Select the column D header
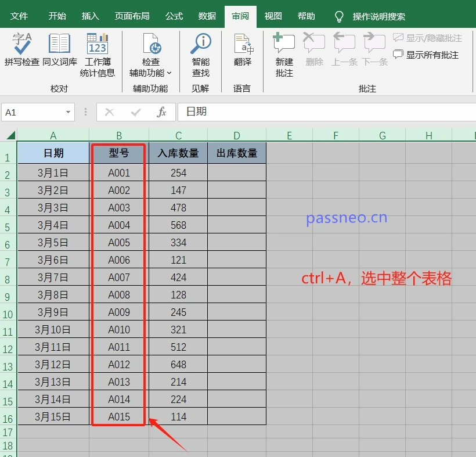 [x=236, y=135]
